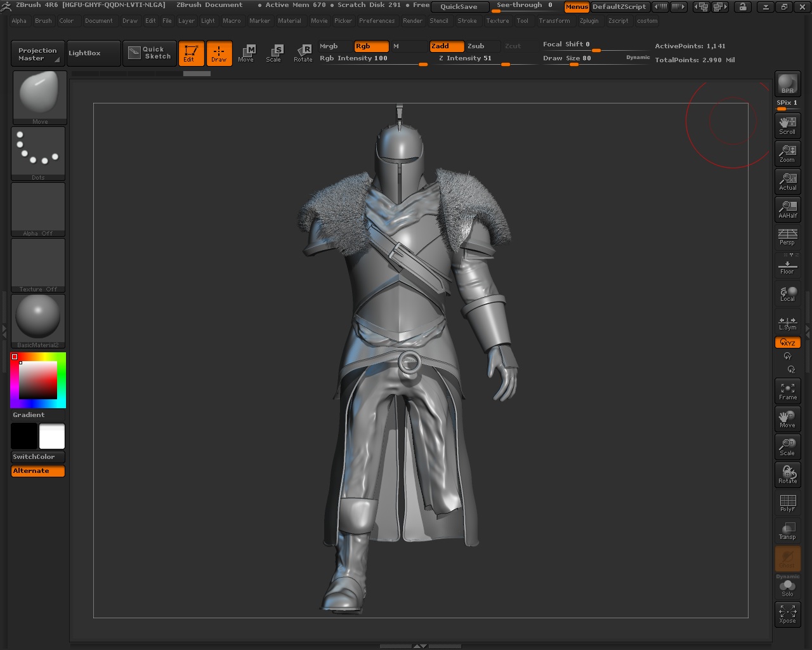Switch to Zsub sculpt mode
Image resolution: width=812 pixels, height=650 pixels.
click(x=483, y=46)
